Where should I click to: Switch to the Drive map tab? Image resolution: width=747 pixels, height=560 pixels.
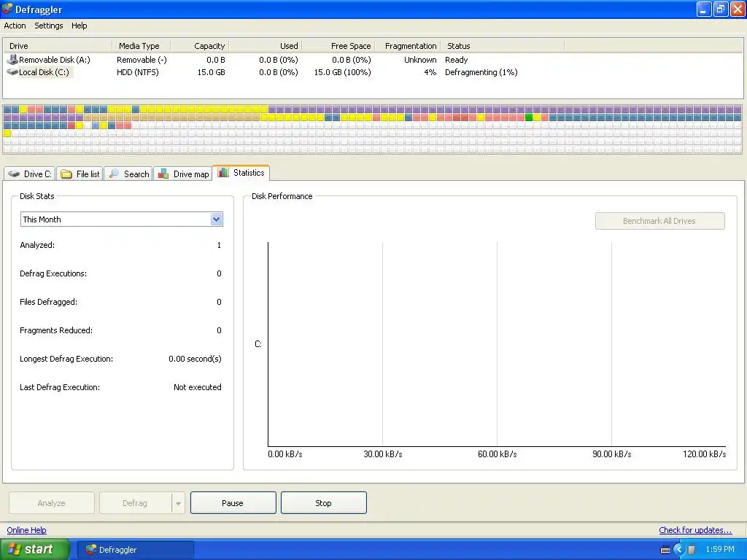pyautogui.click(x=183, y=174)
